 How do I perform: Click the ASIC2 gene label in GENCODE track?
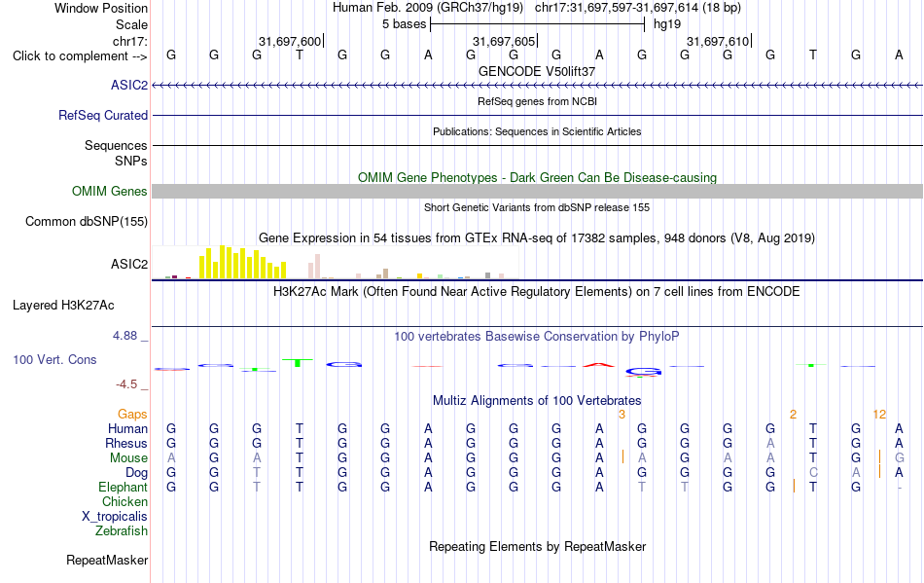pos(129,85)
